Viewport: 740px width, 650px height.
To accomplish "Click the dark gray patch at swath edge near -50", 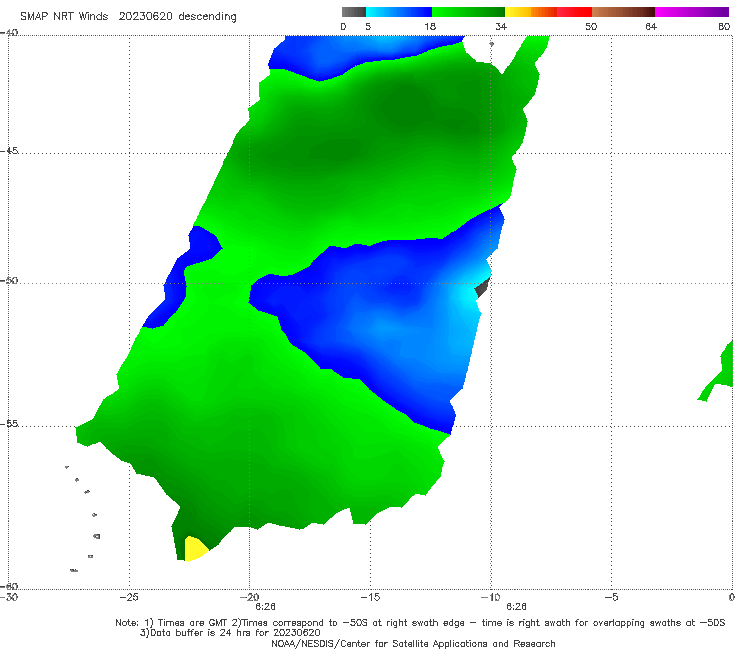I will (483, 287).
